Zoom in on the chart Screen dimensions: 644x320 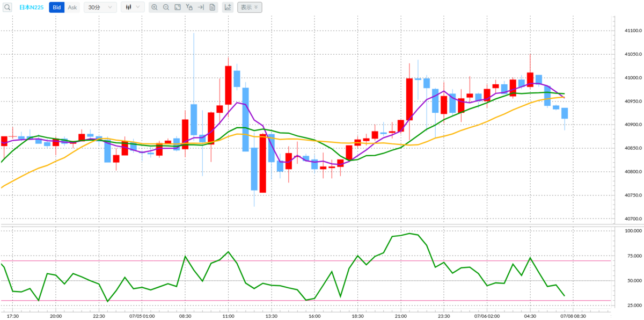[155, 7]
